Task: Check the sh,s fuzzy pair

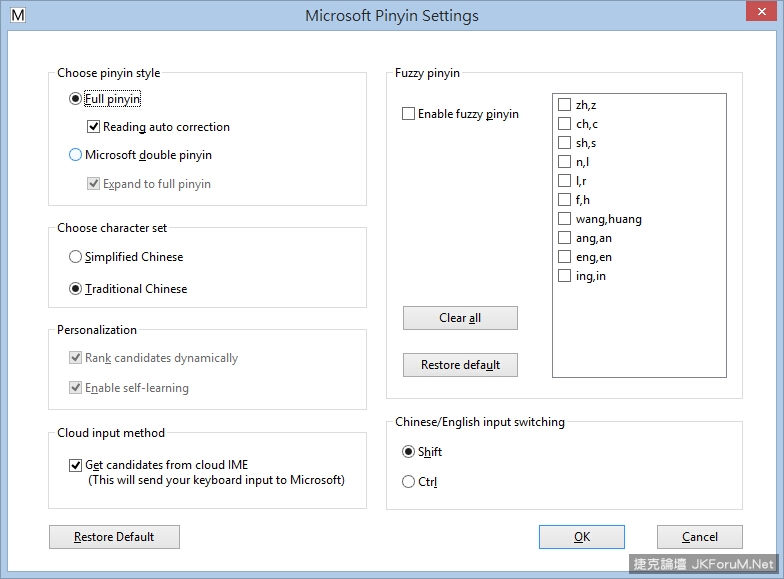Action: (x=565, y=143)
